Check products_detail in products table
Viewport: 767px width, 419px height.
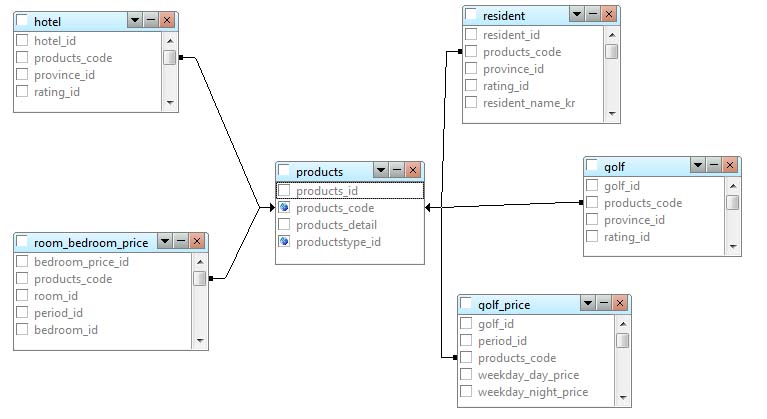pyautogui.click(x=284, y=224)
